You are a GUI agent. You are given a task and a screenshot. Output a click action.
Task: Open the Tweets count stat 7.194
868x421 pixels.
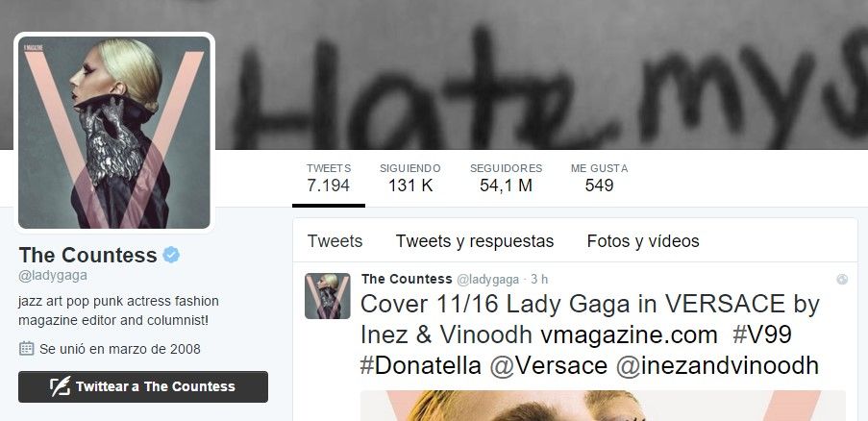click(x=329, y=178)
